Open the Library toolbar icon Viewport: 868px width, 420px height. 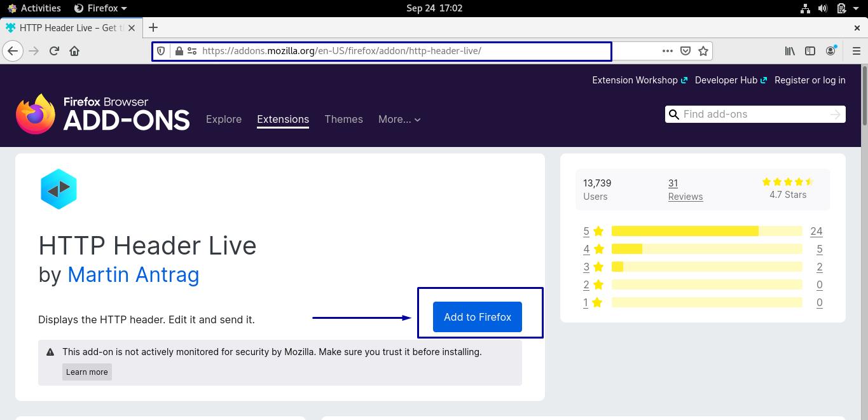(x=789, y=51)
